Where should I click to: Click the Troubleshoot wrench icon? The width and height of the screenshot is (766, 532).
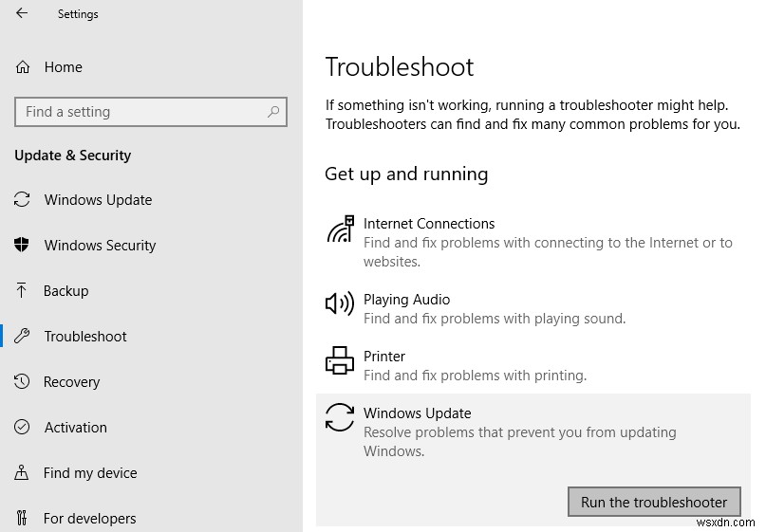(x=23, y=337)
